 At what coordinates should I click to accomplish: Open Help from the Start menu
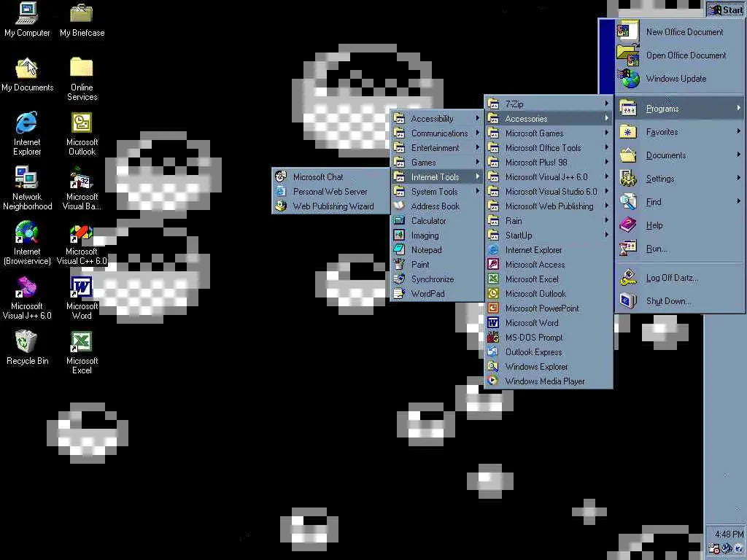click(x=681, y=225)
